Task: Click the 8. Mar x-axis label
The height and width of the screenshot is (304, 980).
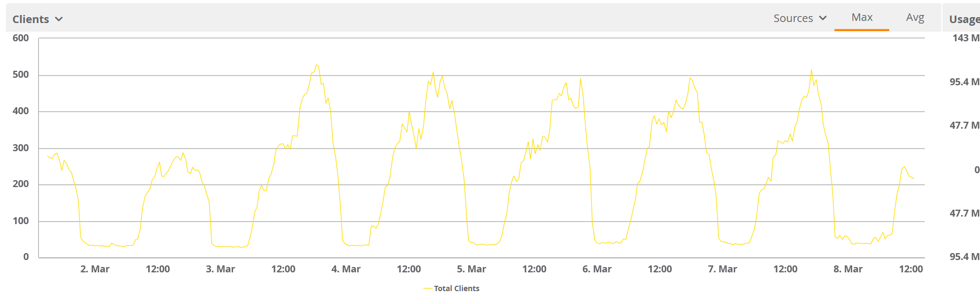Action: coord(848,269)
